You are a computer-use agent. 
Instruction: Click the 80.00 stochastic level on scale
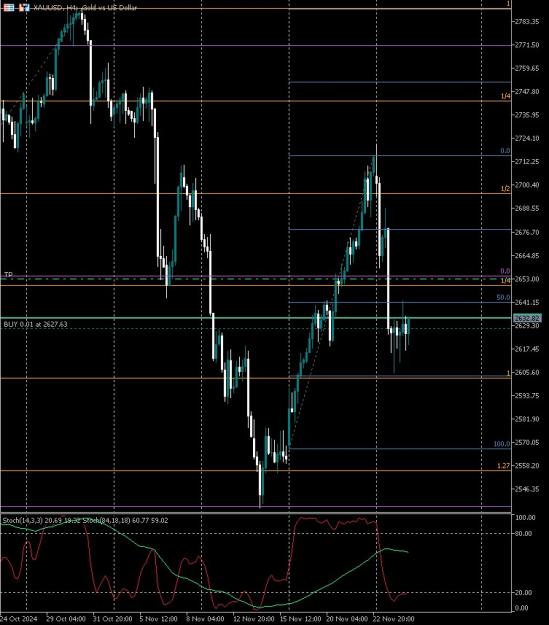pos(523,533)
